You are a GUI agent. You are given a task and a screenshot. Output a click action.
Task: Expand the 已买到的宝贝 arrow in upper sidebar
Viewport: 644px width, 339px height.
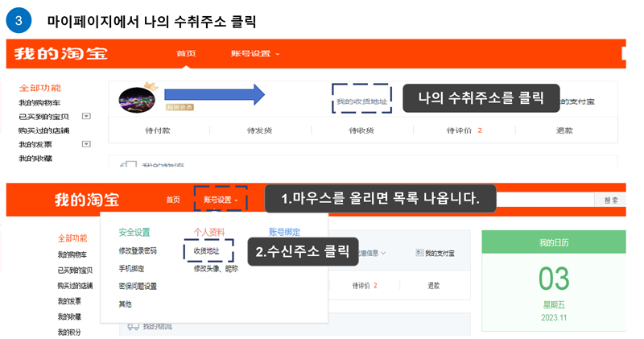click(86, 117)
